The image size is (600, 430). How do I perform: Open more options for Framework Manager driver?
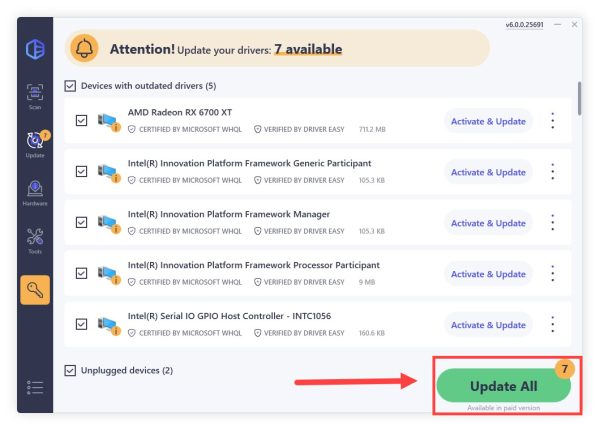[553, 223]
